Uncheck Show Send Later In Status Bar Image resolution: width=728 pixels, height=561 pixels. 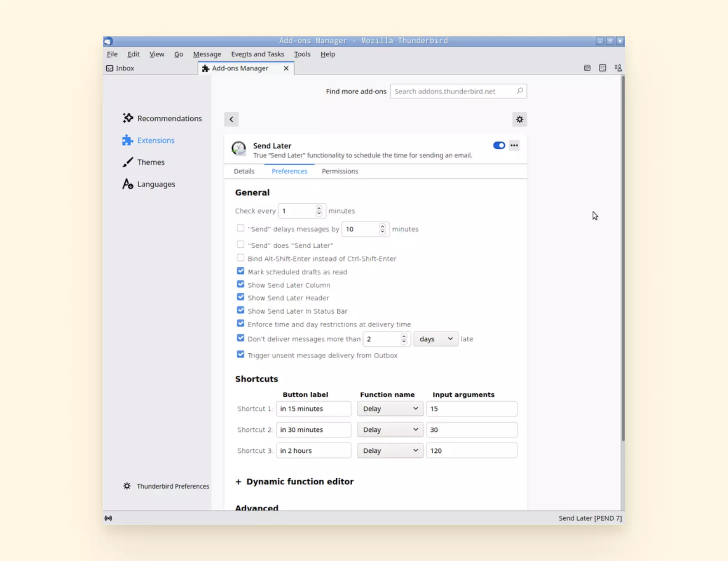point(241,310)
